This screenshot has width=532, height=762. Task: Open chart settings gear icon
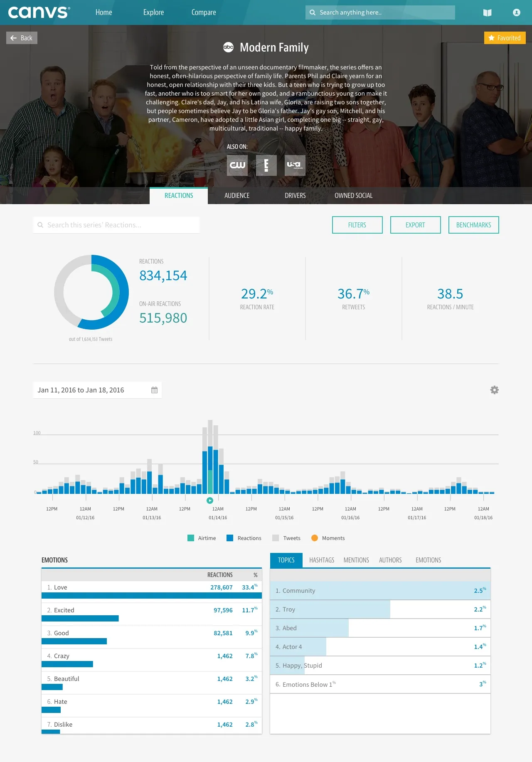494,390
